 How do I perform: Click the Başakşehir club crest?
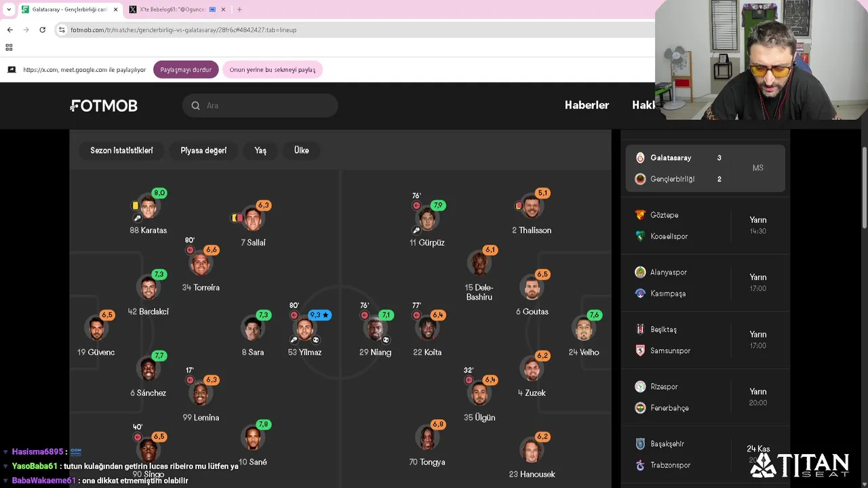point(640,444)
